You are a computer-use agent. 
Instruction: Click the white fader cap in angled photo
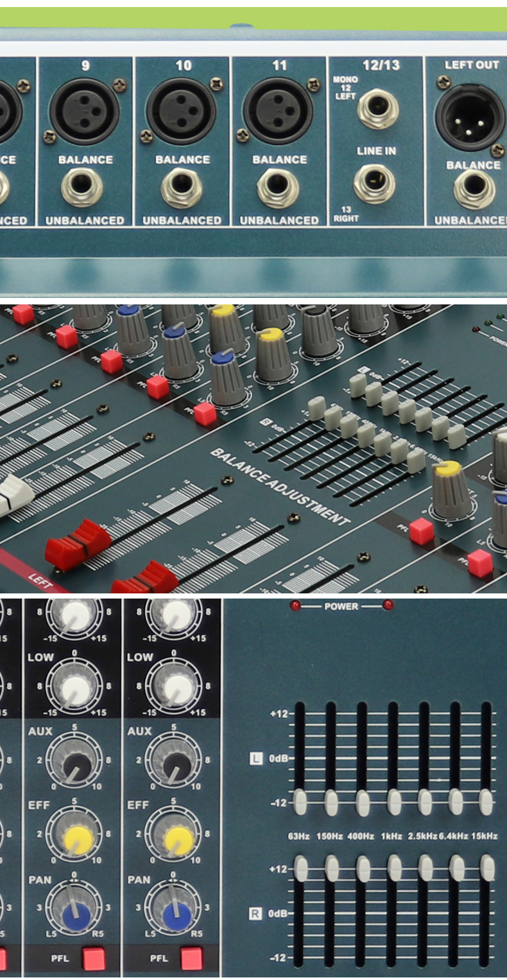[x=15, y=495]
